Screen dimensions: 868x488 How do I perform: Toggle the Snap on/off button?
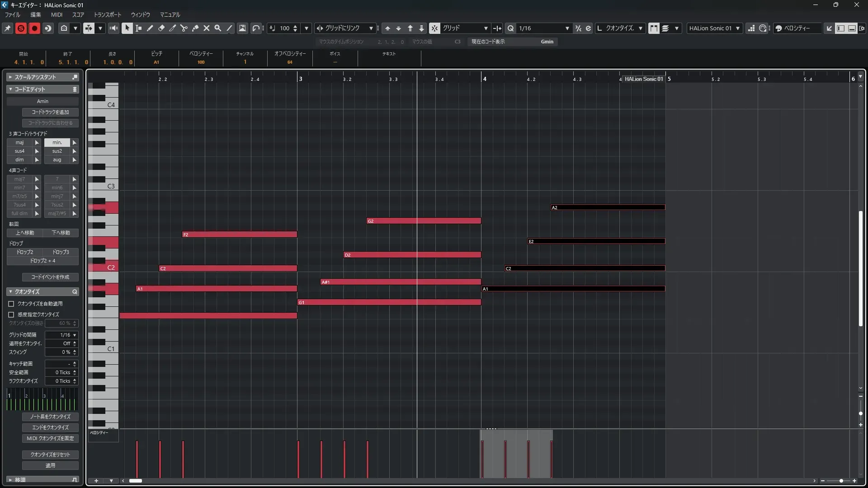[434, 28]
